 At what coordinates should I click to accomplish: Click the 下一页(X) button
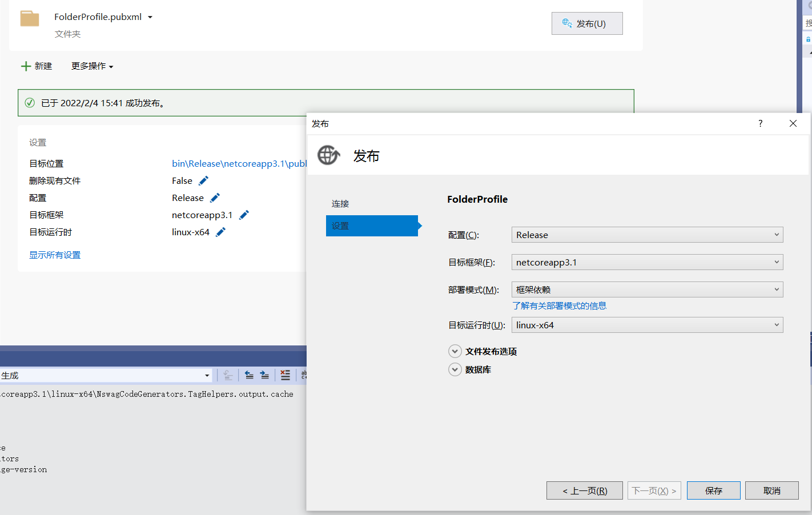pyautogui.click(x=654, y=490)
